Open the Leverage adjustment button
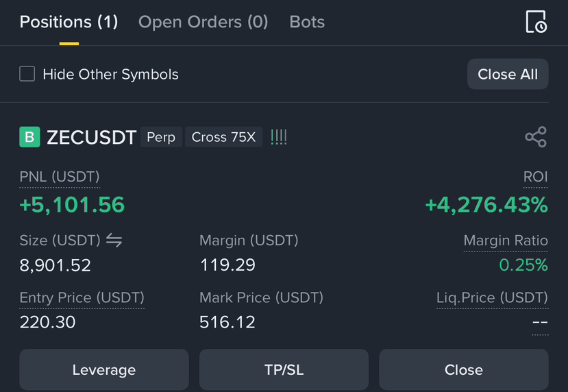The height and width of the screenshot is (392, 568). (x=104, y=370)
